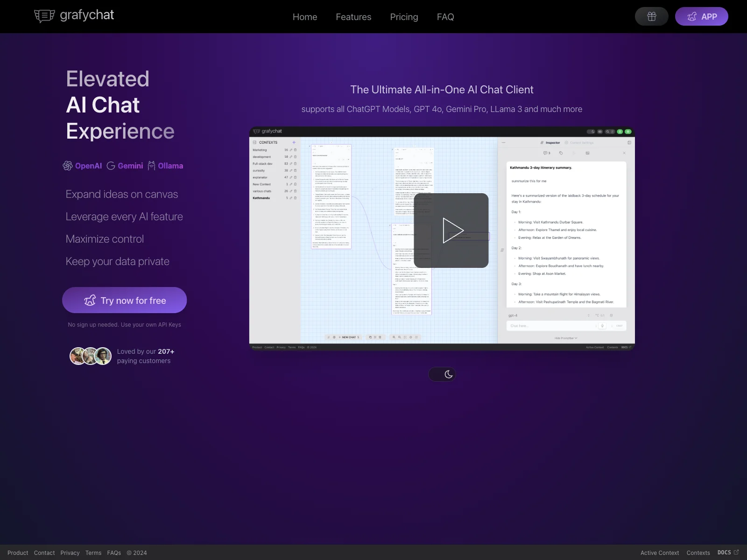Click the 'Elevated AI Chat Experience' heading
The width and height of the screenshot is (747, 560).
pyautogui.click(x=120, y=105)
